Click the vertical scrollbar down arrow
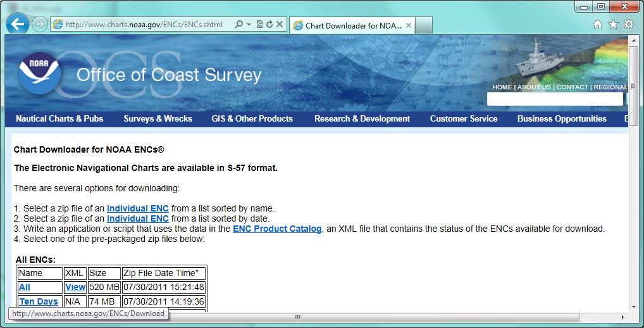This screenshot has height=328, width=644. (x=634, y=306)
